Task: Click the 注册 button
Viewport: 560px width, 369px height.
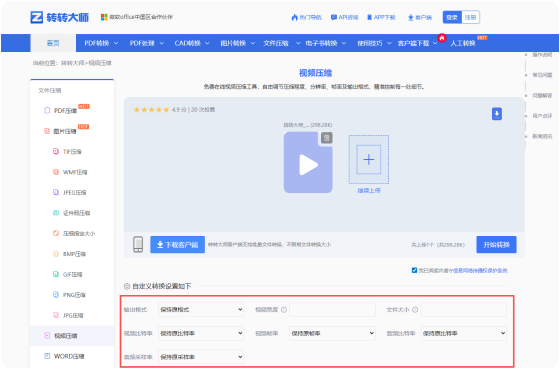Action: click(x=470, y=17)
